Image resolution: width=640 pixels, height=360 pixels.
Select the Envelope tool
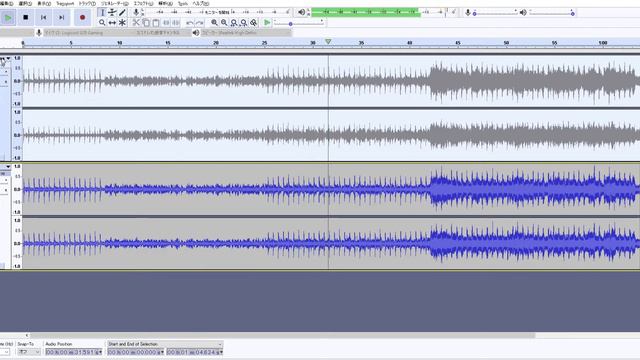point(112,13)
